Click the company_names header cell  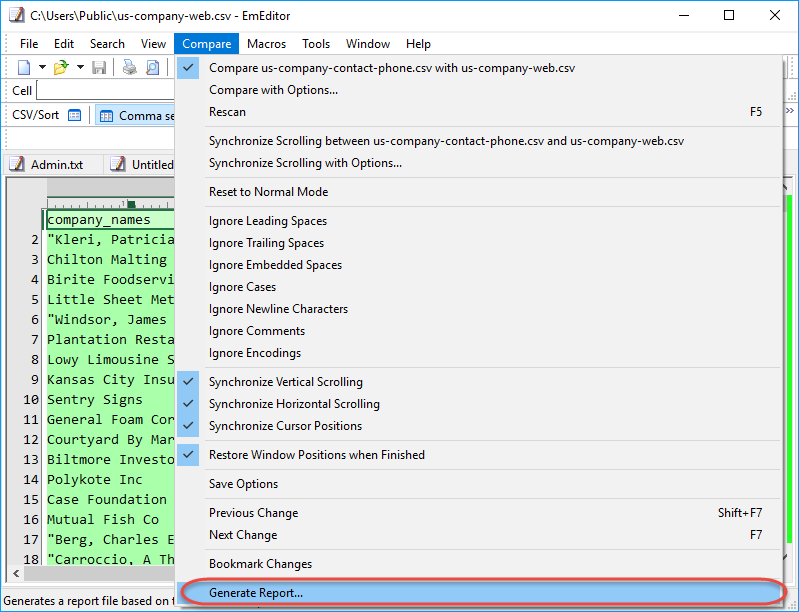point(110,220)
